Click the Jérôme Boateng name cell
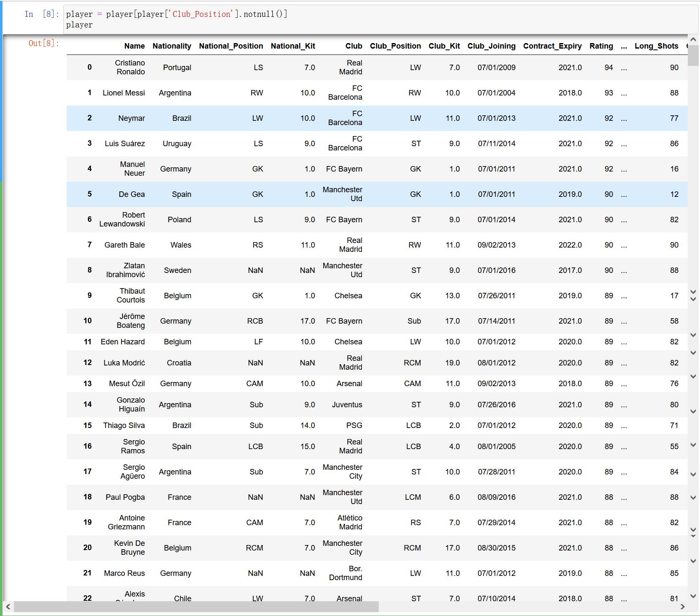 tap(131, 321)
